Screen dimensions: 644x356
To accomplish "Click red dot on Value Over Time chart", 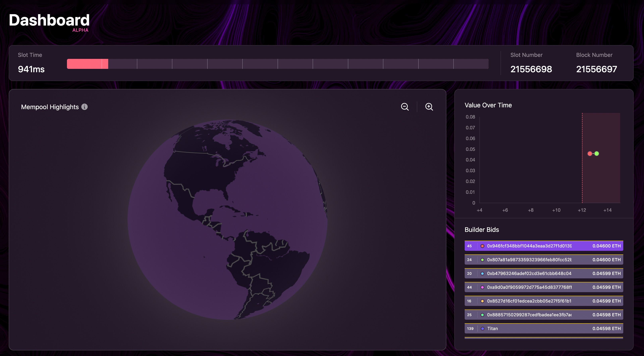I will (590, 154).
